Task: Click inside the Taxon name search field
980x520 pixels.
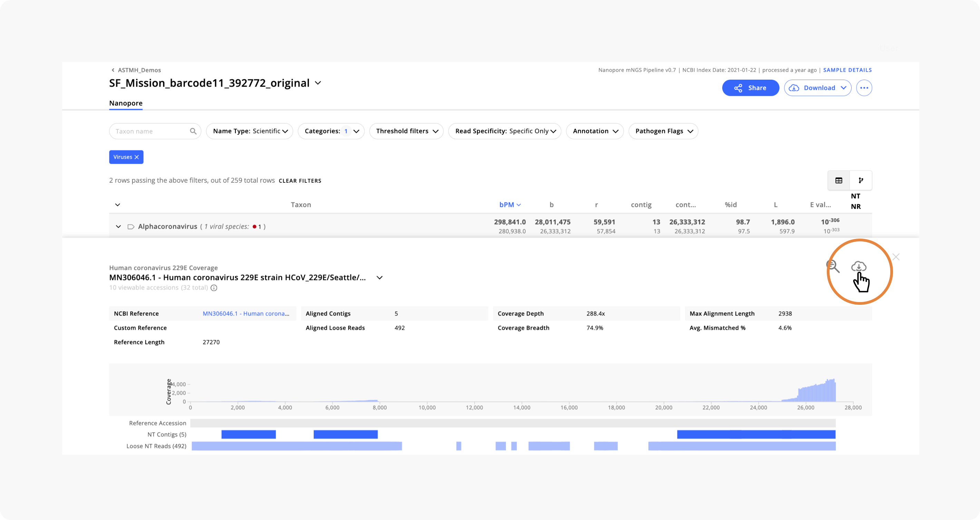Action: point(155,131)
